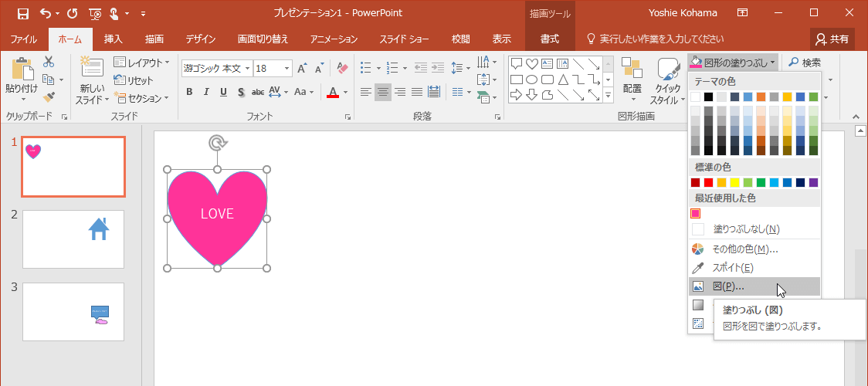This screenshot has height=386, width=868.
Task: Select slide 3 thumbnail
Action: pos(73,312)
